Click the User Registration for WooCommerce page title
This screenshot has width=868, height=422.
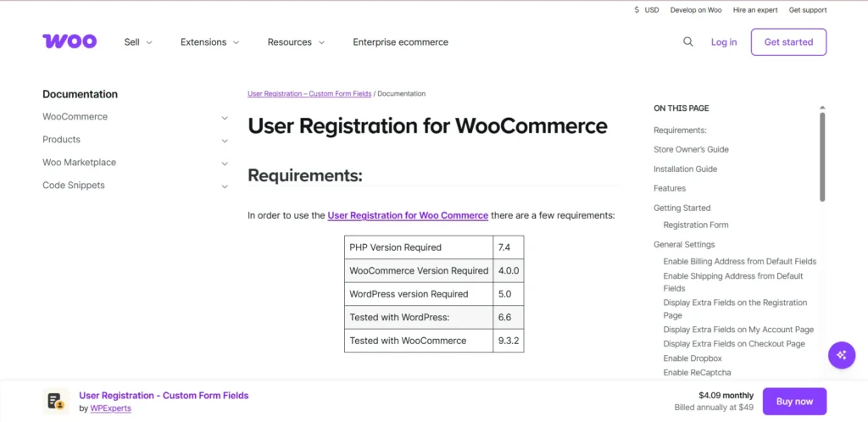pyautogui.click(x=427, y=126)
